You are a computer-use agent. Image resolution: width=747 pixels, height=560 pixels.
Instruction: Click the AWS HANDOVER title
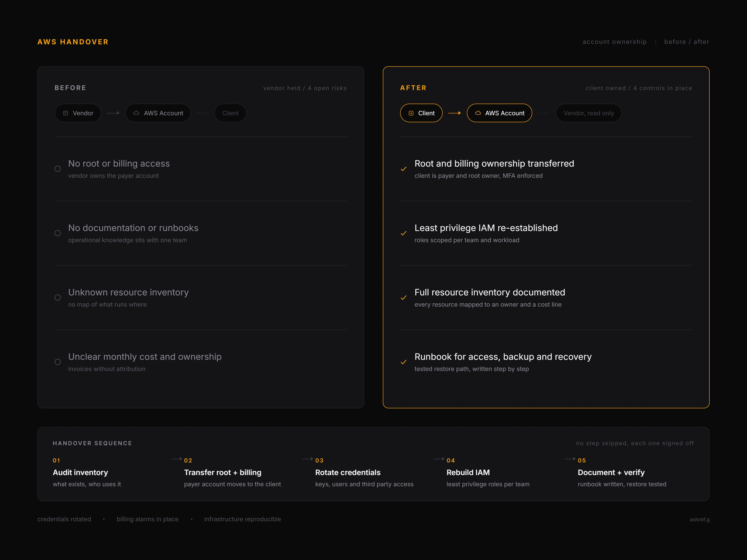[x=73, y=42]
